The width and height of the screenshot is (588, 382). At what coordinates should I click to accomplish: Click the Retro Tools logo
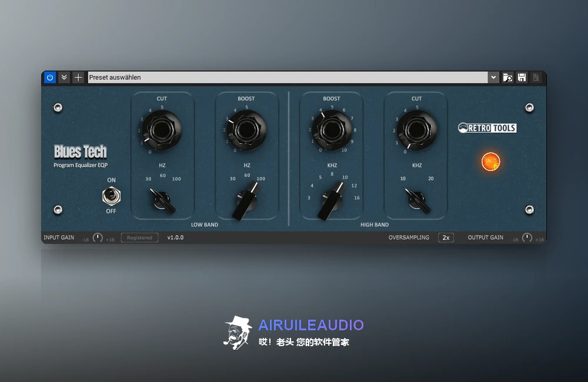[x=487, y=128]
